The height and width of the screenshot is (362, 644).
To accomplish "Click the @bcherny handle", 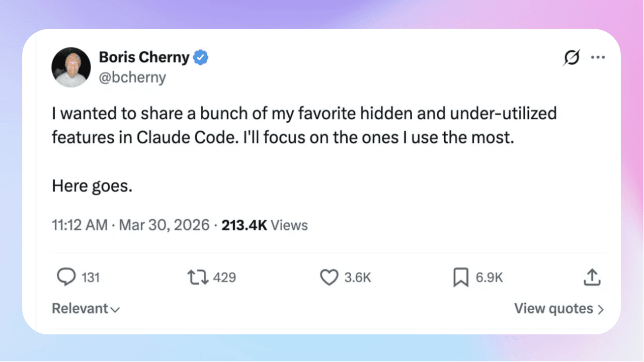I will 132,78.
